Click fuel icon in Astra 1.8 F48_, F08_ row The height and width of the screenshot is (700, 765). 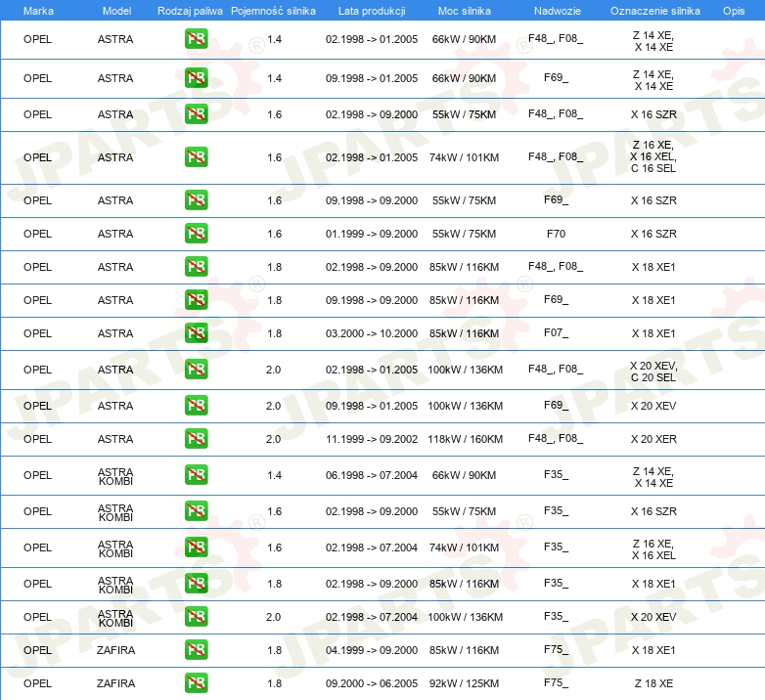(x=196, y=267)
